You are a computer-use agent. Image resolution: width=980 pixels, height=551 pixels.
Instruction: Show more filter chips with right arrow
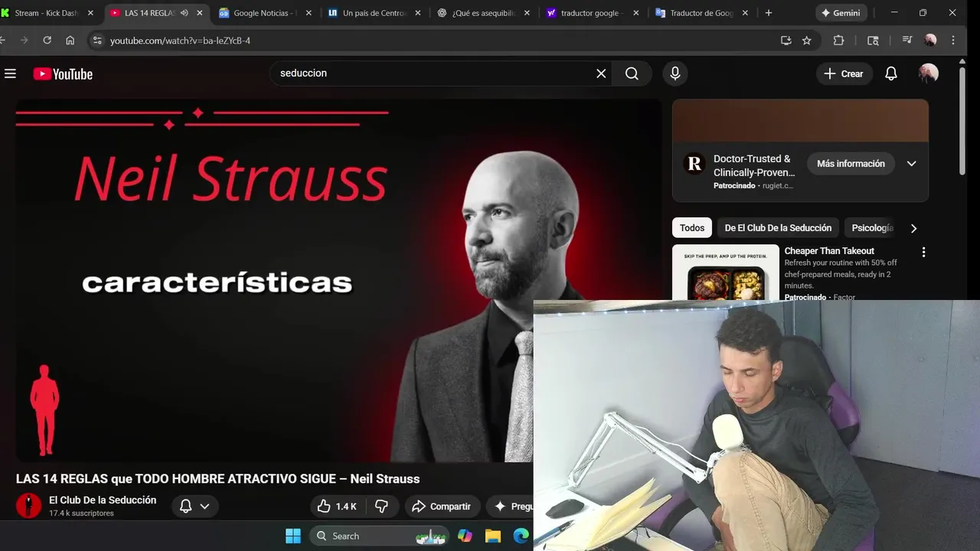913,228
